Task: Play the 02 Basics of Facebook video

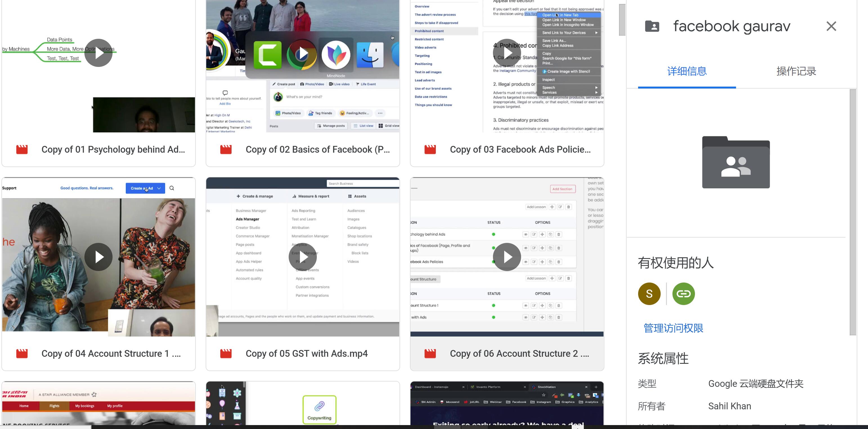Action: (x=302, y=53)
